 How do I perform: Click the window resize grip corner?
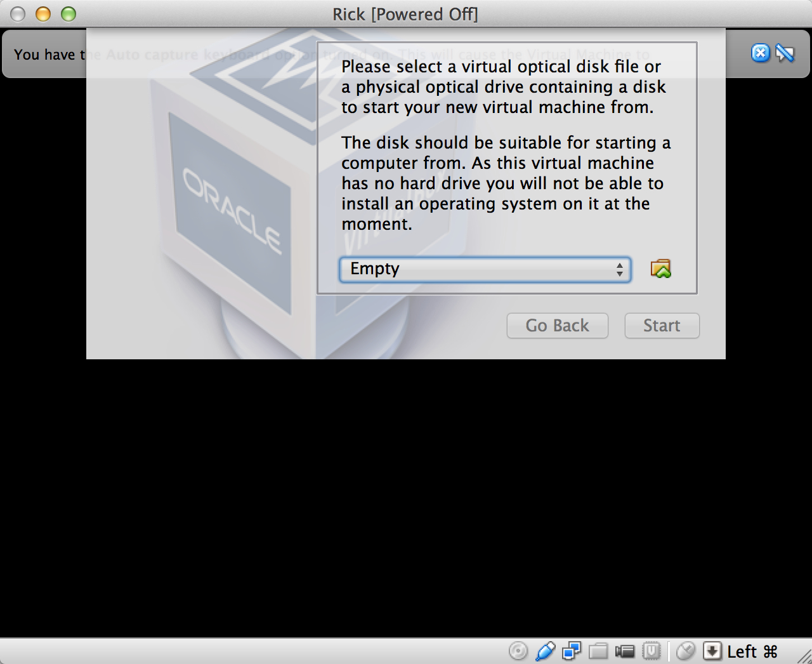pyautogui.click(x=803, y=655)
